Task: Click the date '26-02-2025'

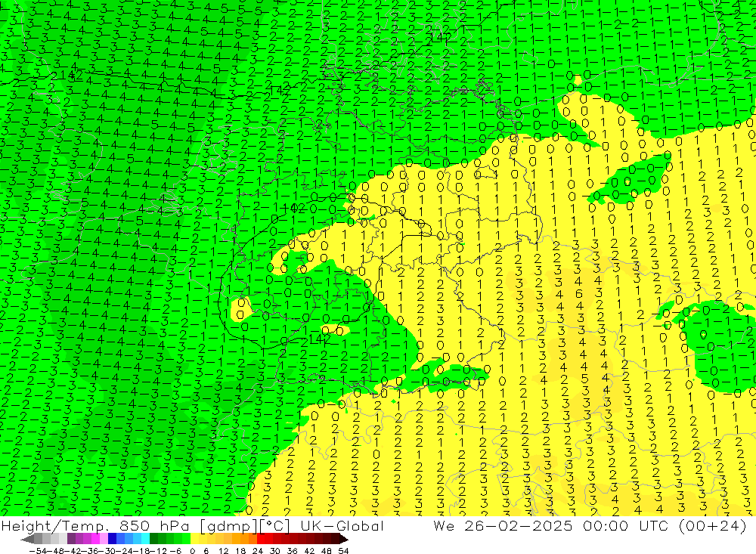Action: click(x=519, y=526)
